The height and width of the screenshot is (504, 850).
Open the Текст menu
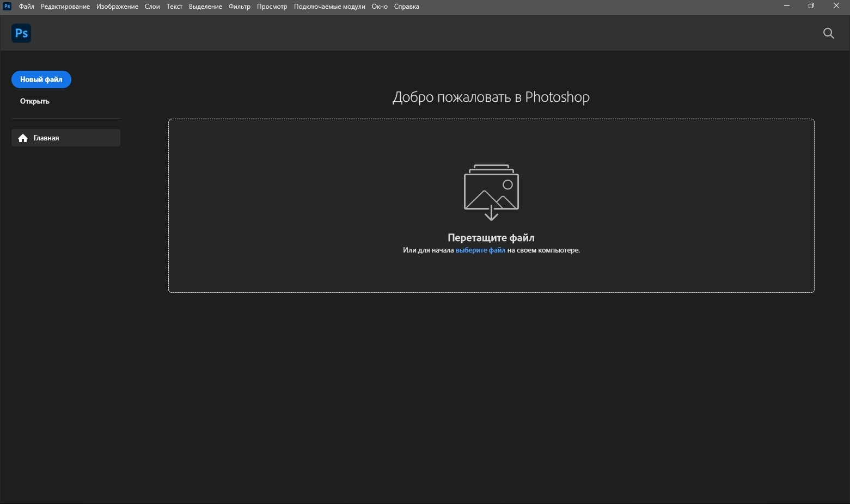174,7
